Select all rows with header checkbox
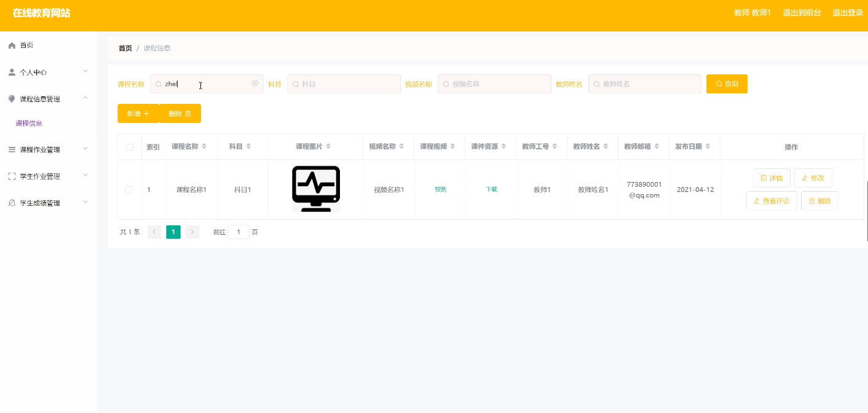The width and height of the screenshot is (868, 413). click(x=130, y=147)
